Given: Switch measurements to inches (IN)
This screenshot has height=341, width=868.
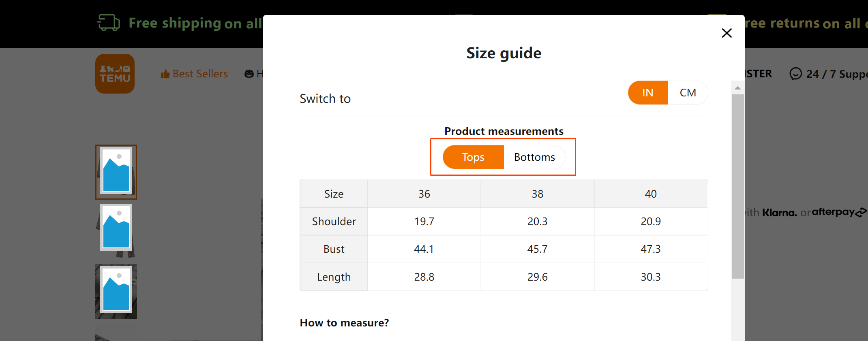Looking at the screenshot, I should pyautogui.click(x=647, y=93).
